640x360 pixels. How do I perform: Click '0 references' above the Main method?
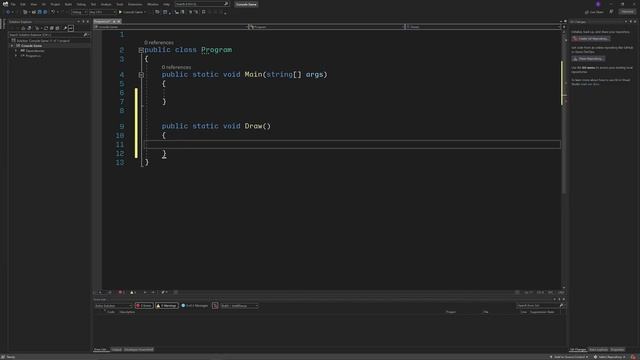pyautogui.click(x=176, y=67)
